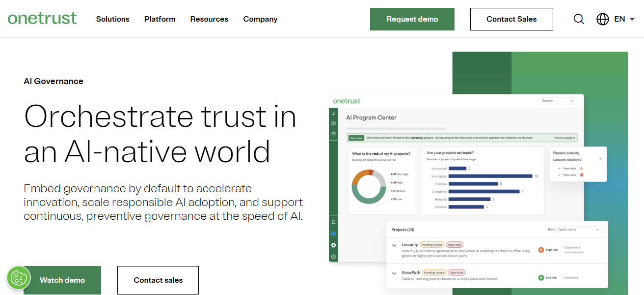Open the Solutions menu

(x=112, y=19)
